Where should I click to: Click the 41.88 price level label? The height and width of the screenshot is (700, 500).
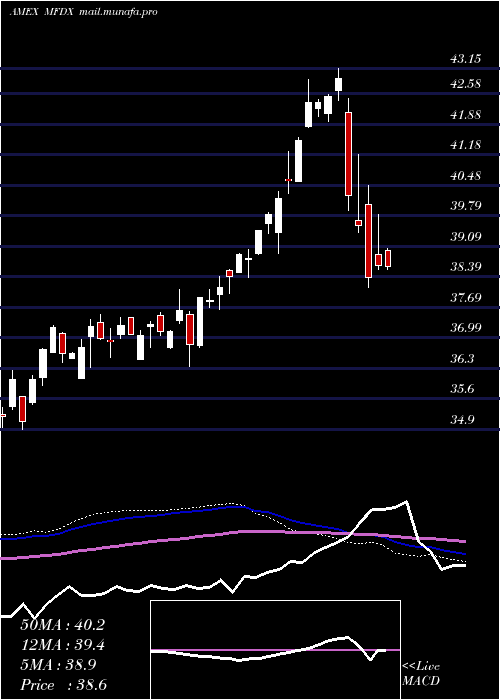tap(465, 115)
